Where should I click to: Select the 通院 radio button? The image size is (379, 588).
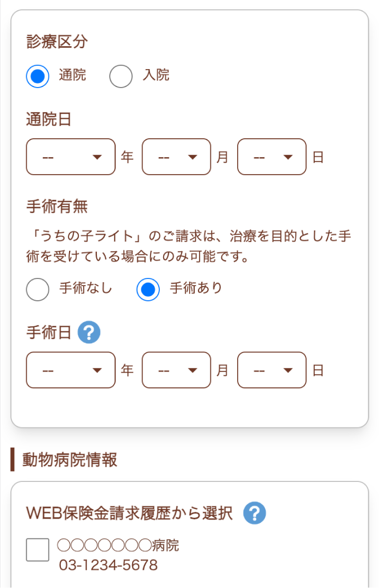pos(37,76)
